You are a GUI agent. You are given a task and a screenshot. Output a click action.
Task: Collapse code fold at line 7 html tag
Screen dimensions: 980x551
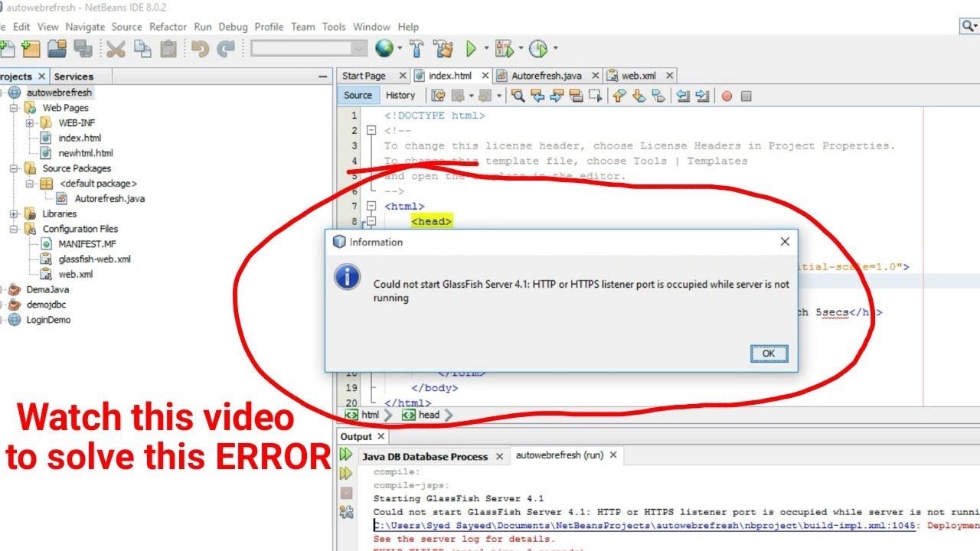(x=371, y=206)
